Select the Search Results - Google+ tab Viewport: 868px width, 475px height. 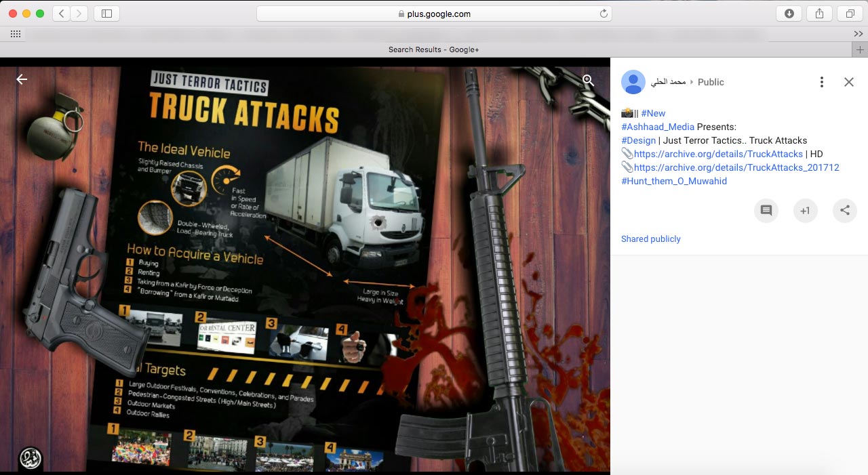(433, 49)
